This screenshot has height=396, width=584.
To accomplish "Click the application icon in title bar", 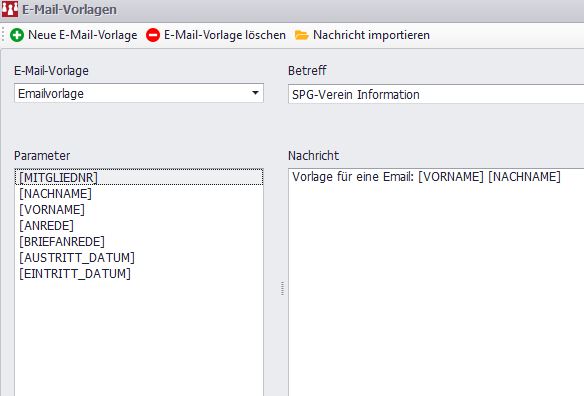I will [x=9, y=9].
